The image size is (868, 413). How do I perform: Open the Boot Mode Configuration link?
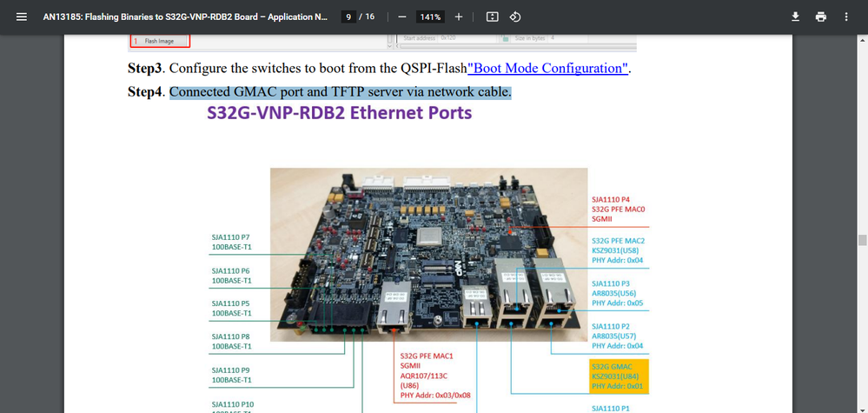click(547, 69)
